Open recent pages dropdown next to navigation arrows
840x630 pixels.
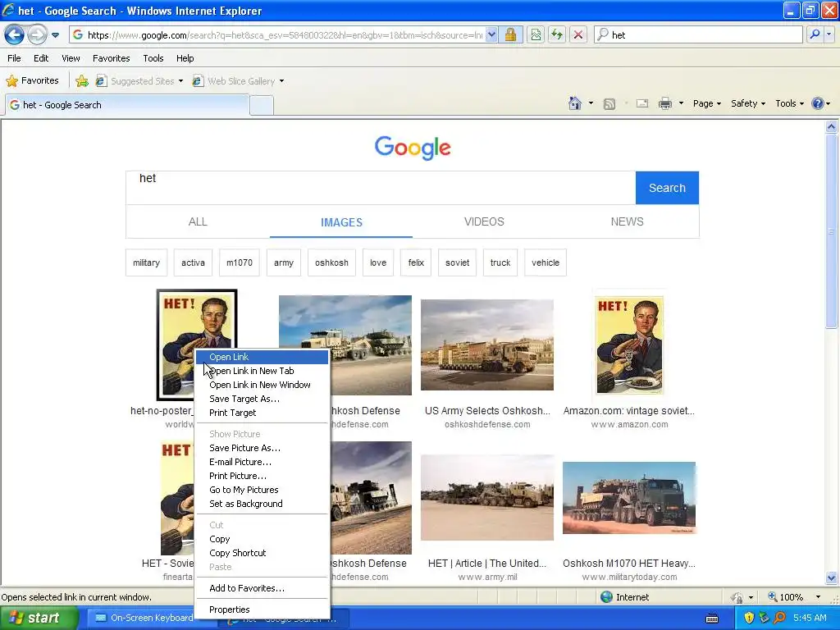pos(55,35)
